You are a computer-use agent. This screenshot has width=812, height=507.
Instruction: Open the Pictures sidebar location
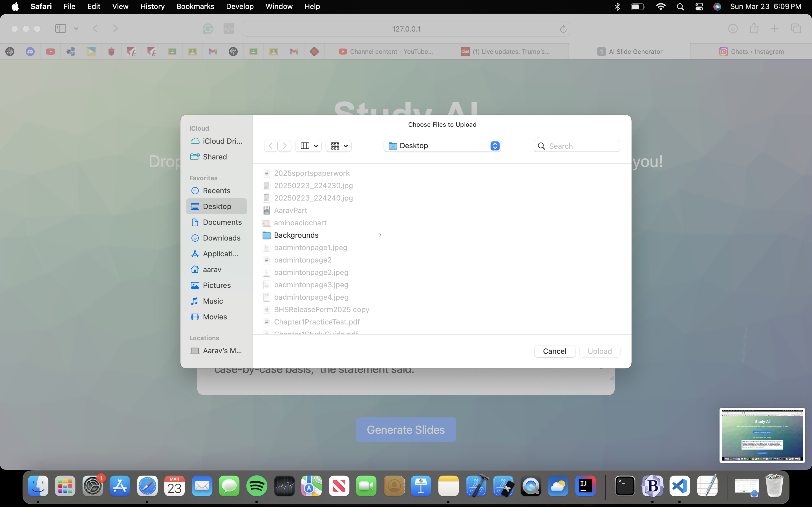pos(216,285)
